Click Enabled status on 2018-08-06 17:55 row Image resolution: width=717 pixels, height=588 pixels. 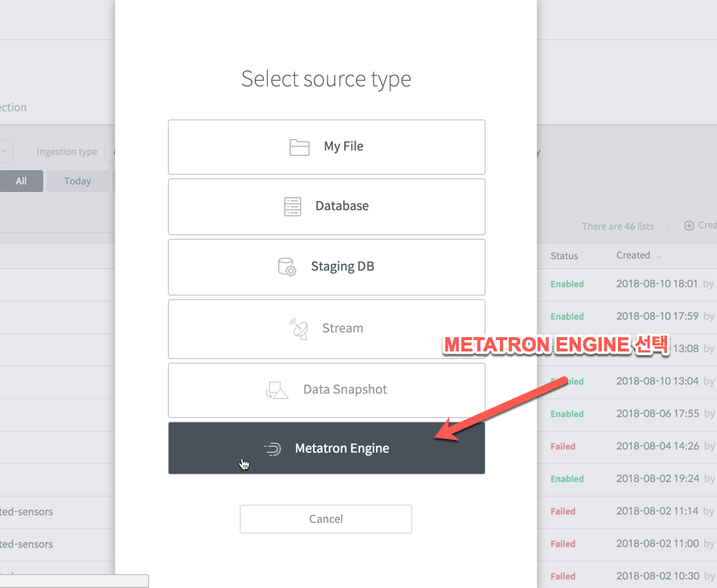coord(567,414)
